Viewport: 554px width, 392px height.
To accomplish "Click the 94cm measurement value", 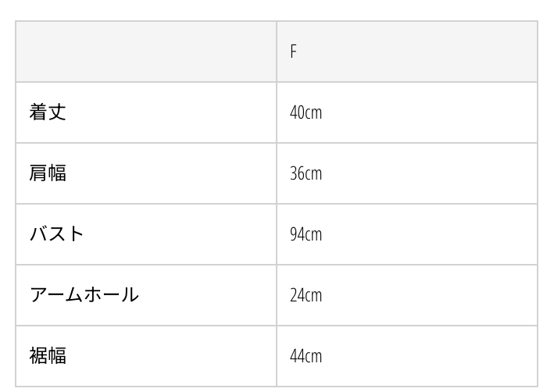I will tap(306, 234).
